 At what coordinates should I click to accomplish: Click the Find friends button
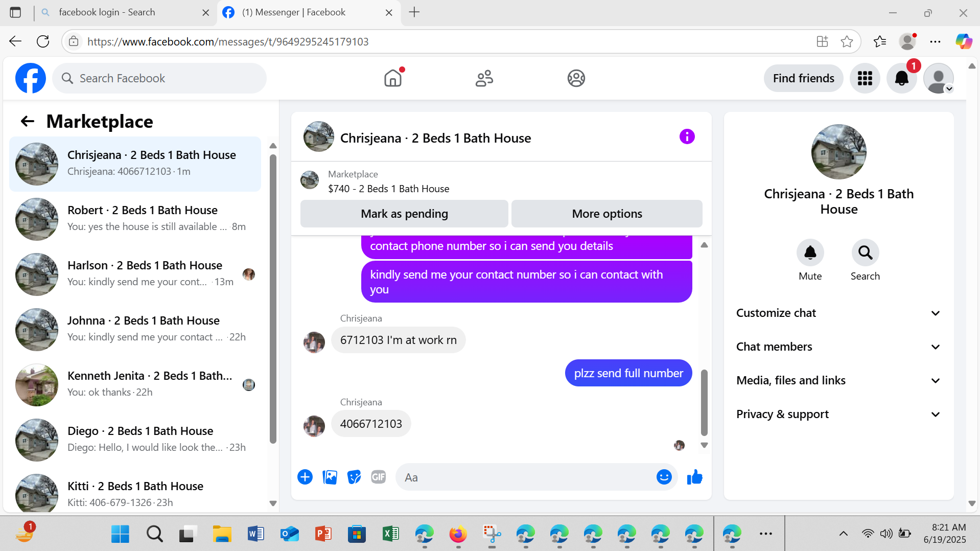coord(803,78)
